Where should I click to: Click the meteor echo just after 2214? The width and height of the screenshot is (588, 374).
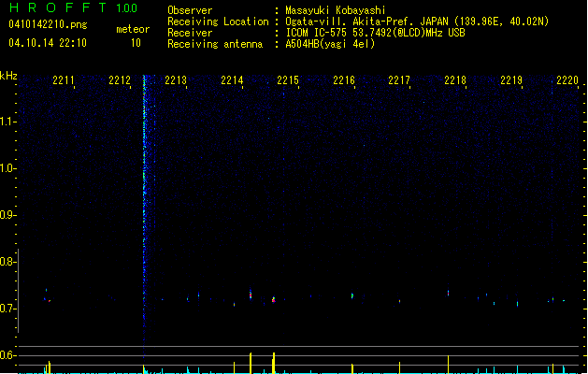(x=251, y=295)
